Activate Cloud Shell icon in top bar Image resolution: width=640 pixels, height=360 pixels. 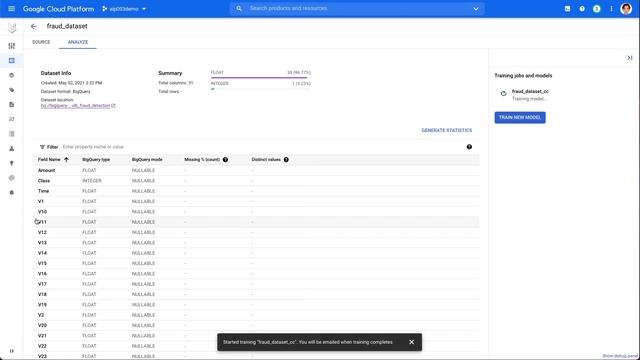tap(567, 9)
